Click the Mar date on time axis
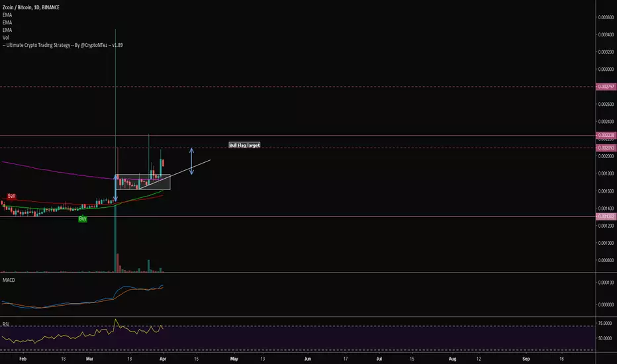This screenshot has height=364, width=617. (x=89, y=359)
